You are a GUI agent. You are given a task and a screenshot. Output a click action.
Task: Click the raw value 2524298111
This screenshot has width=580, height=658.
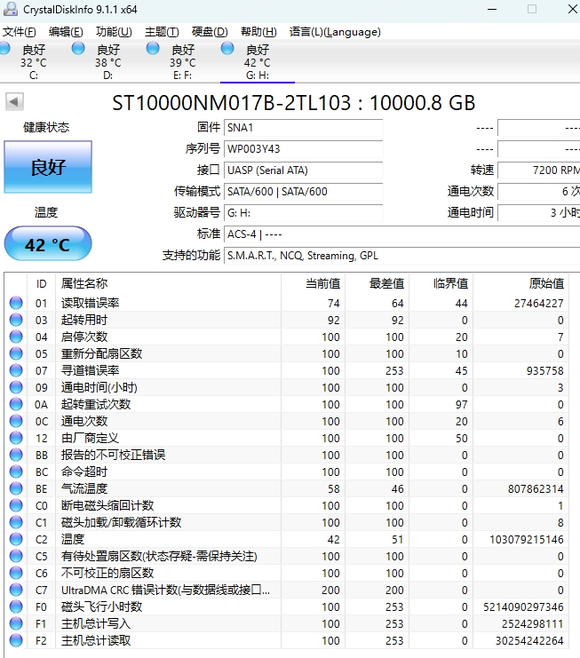[x=533, y=624]
